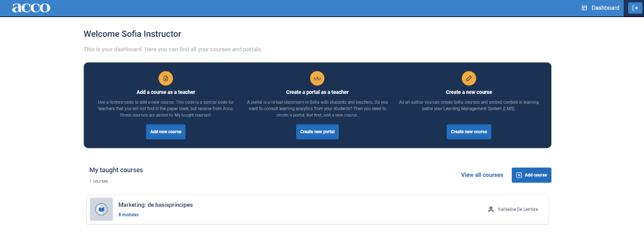Select the Add new course button
Screen dimensions: 644x233
coord(166,132)
